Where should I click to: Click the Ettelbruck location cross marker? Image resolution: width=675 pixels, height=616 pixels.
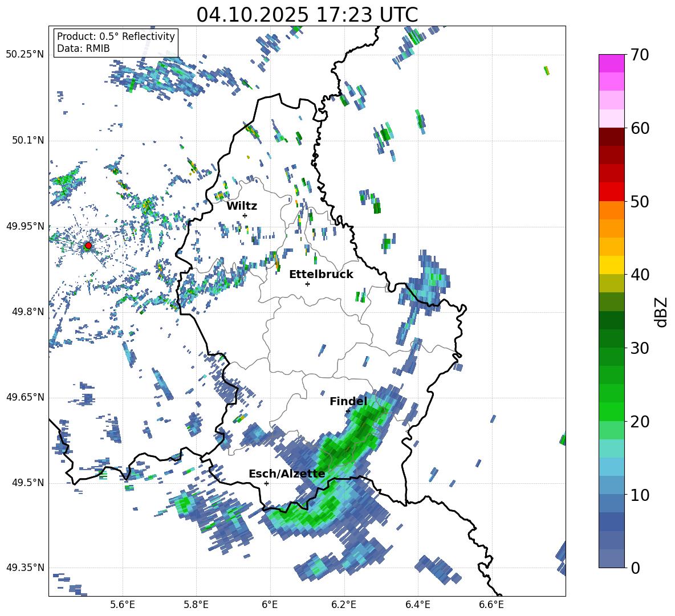307,284
